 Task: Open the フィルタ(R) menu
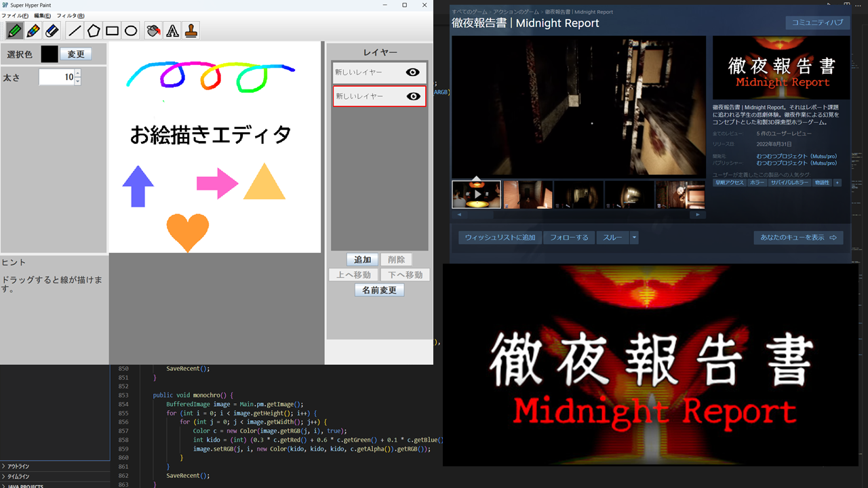click(x=71, y=16)
